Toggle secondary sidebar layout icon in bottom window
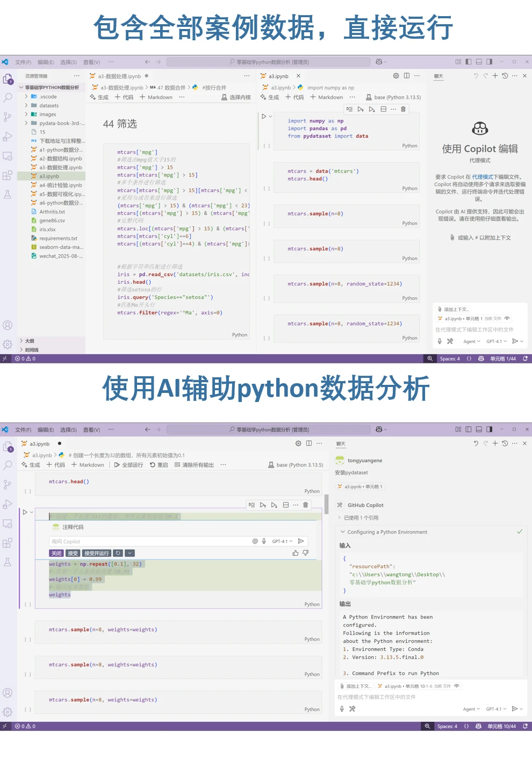The image size is (532, 774). 489,429
